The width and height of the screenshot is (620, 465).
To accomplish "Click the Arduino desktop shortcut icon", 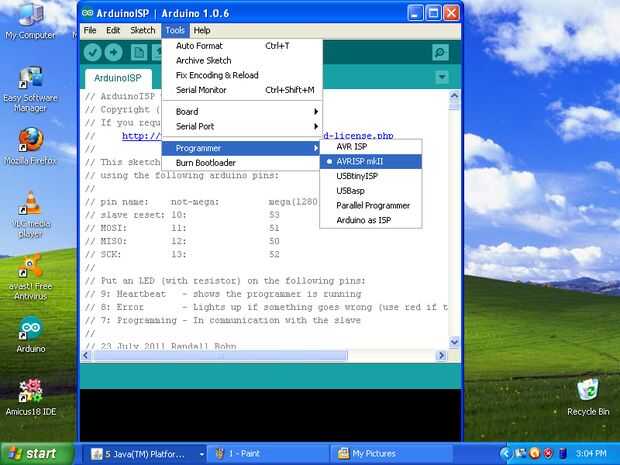I will (x=30, y=335).
